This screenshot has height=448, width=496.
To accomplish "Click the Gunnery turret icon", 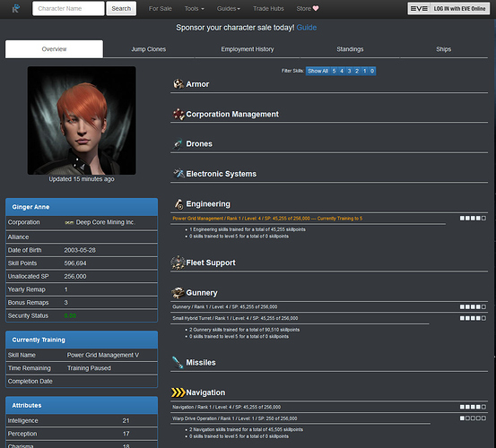I will click(x=178, y=293).
